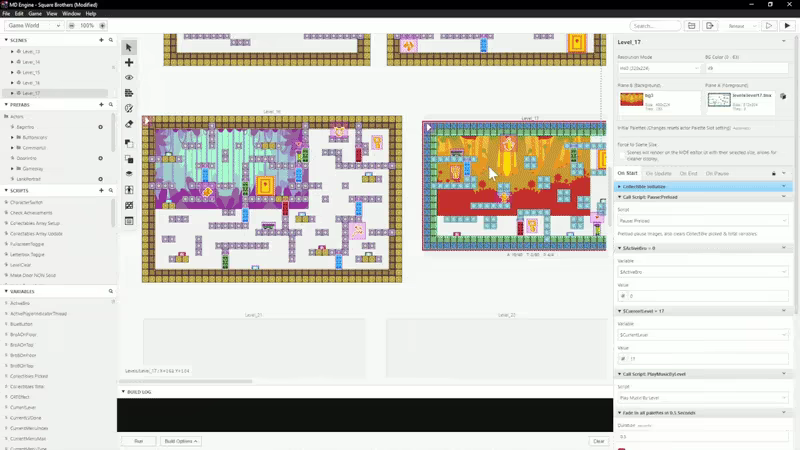Search prefabs with the Prefabs magnifier icon
This screenshot has height=450, width=800.
(111, 105)
